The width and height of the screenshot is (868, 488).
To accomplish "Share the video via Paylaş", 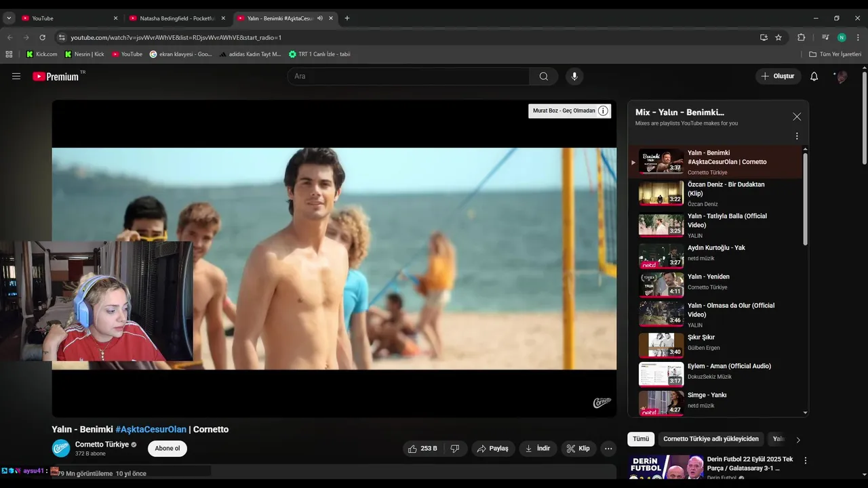I will coord(492,449).
